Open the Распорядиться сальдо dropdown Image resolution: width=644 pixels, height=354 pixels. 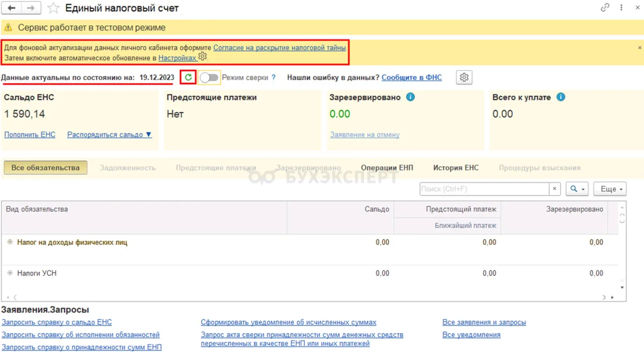point(109,135)
